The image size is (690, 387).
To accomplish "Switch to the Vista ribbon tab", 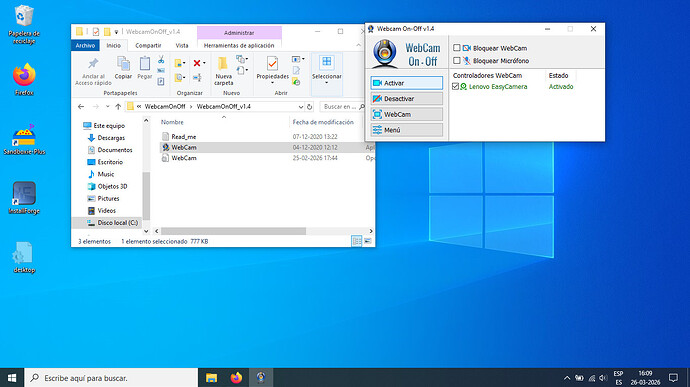I will [182, 45].
